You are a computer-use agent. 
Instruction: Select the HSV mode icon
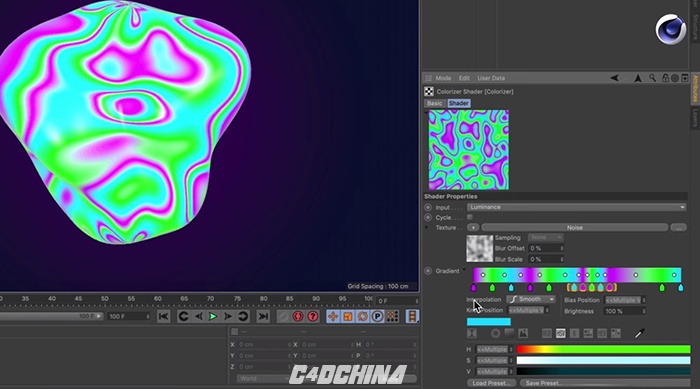pos(561,333)
